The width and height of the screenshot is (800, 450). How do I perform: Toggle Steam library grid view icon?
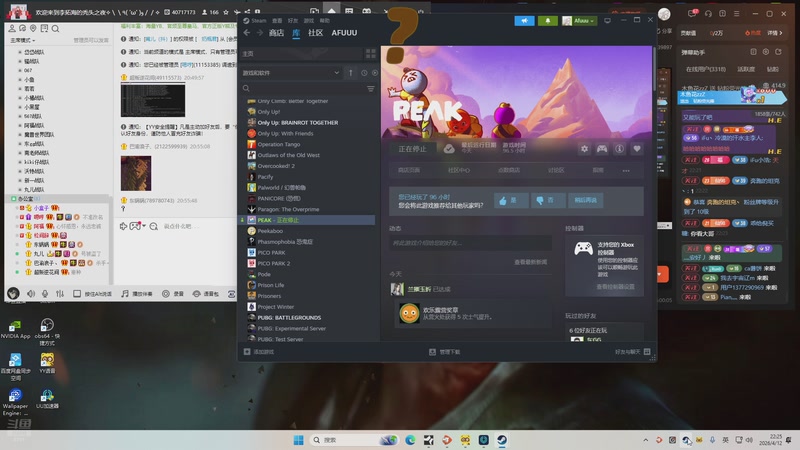pos(371,54)
